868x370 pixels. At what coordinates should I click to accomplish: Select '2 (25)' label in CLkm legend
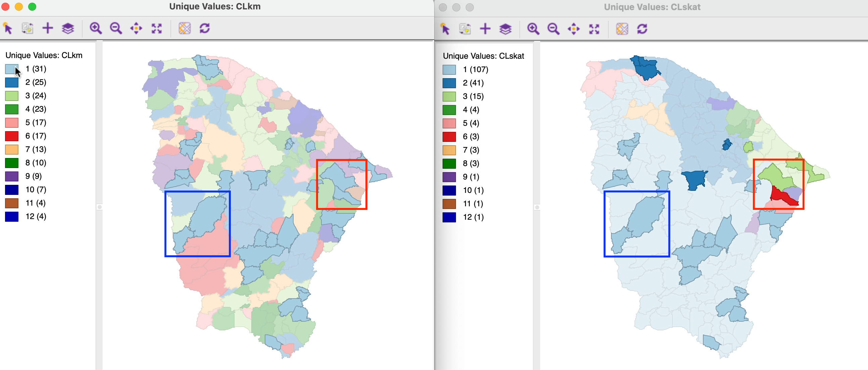click(36, 82)
